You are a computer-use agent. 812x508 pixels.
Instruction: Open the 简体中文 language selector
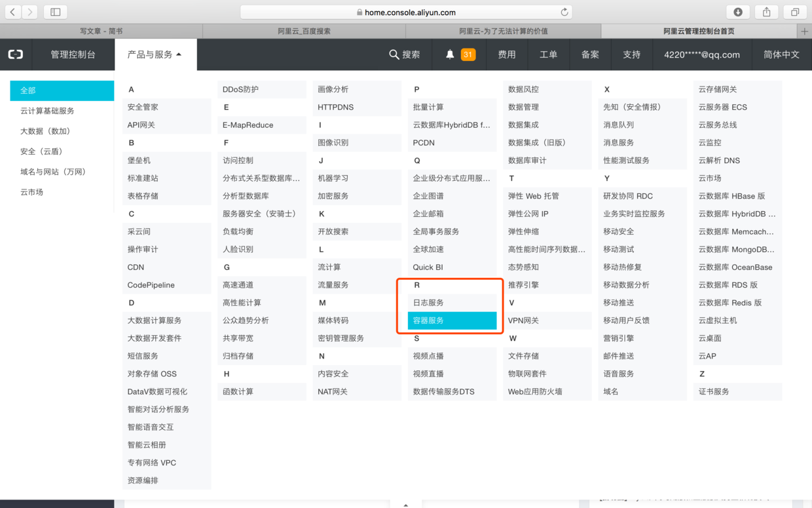coord(781,54)
